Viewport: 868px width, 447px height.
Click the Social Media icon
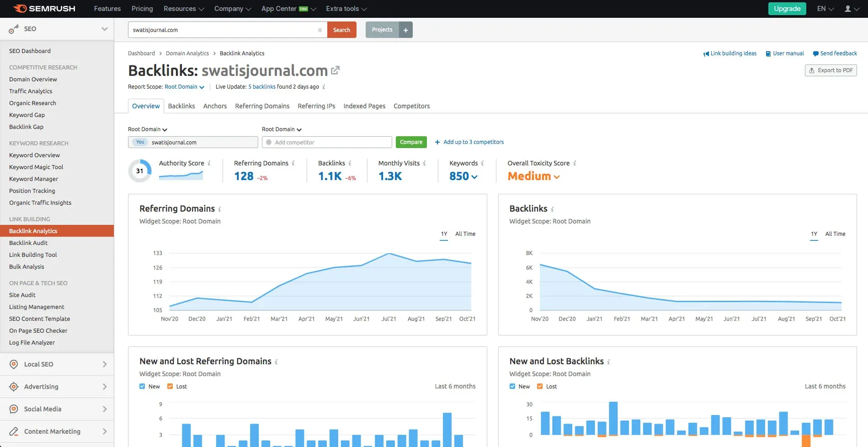(x=14, y=409)
